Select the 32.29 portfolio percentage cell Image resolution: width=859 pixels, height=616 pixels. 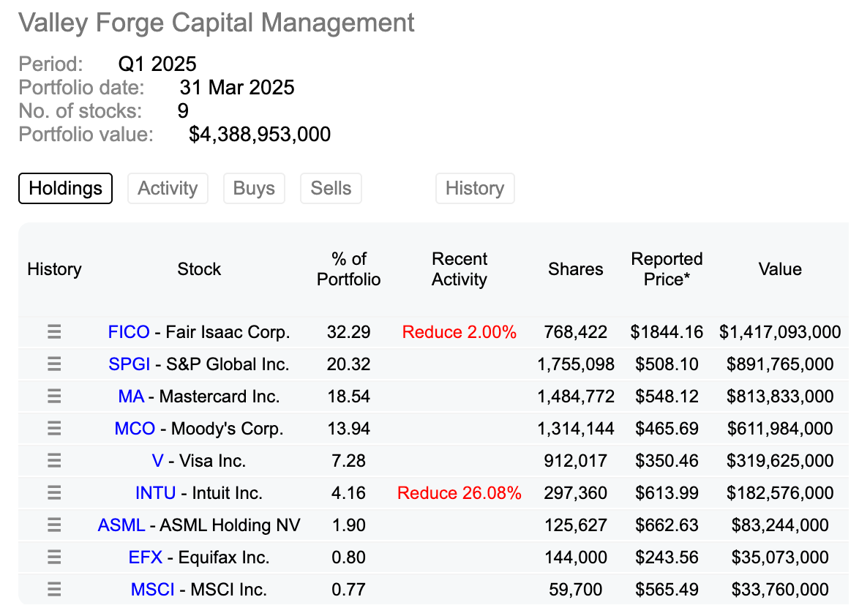[348, 332]
